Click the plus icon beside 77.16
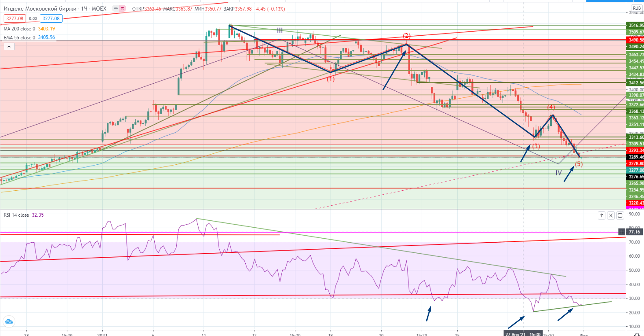The height and width of the screenshot is (336, 644). [622, 232]
